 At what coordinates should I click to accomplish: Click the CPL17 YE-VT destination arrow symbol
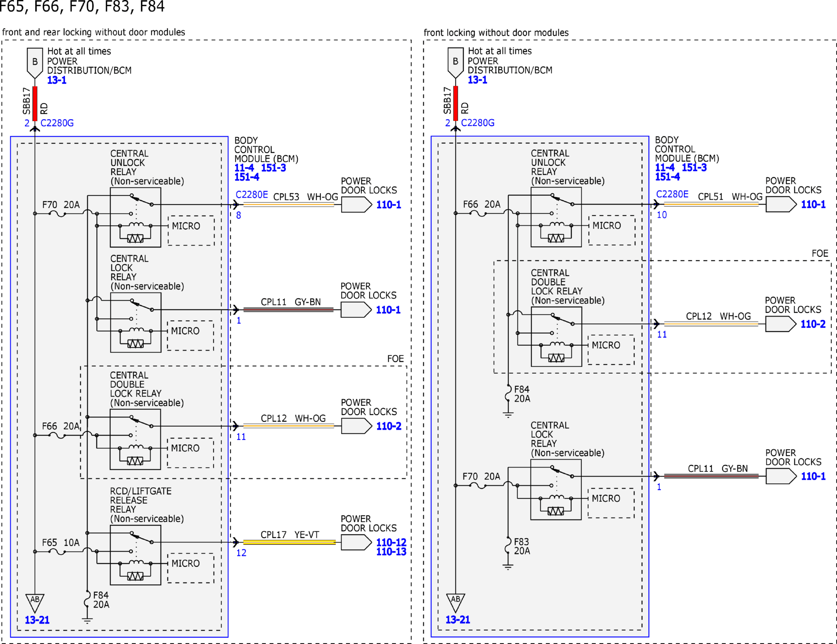coord(356,543)
